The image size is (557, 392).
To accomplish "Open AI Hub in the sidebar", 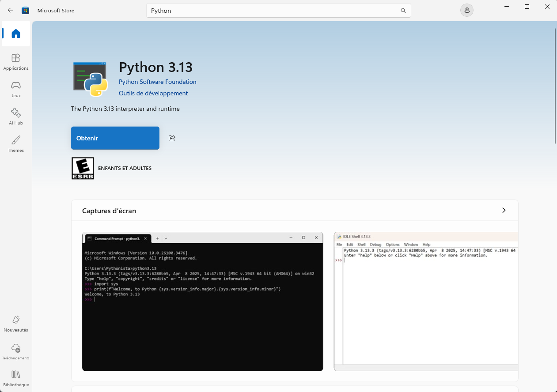I will coord(16,117).
